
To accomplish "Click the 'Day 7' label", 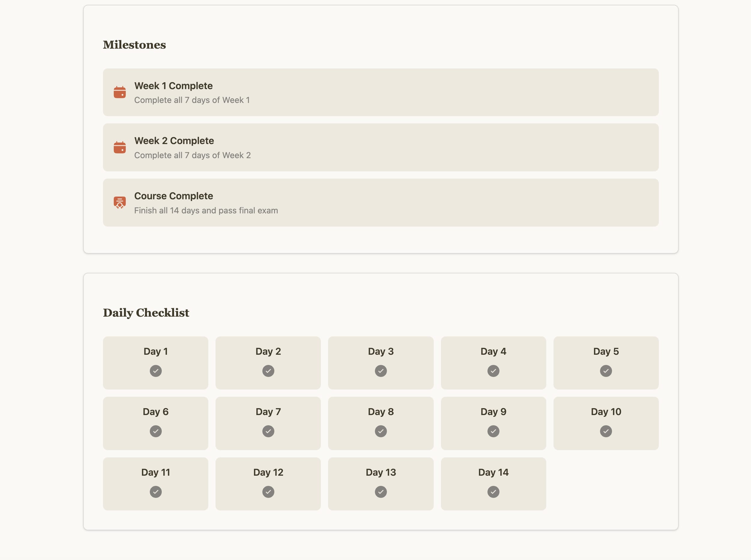I will coord(268,412).
